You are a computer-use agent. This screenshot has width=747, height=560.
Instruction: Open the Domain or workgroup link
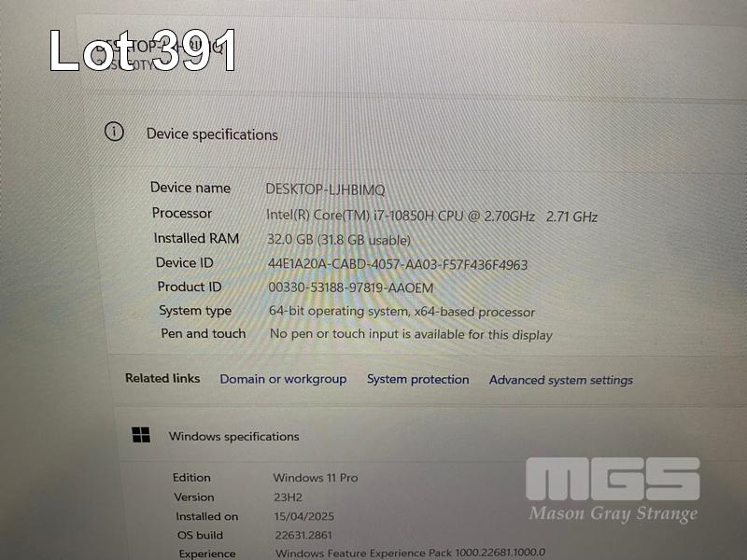(x=283, y=379)
